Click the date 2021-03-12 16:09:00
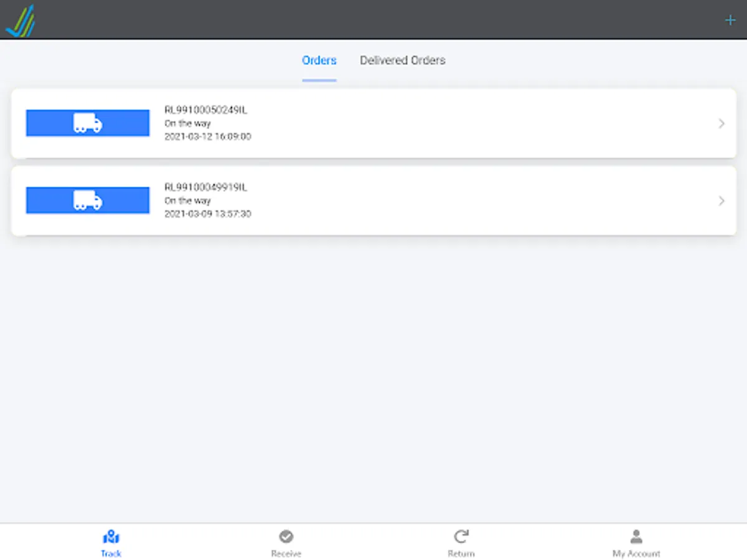The height and width of the screenshot is (560, 747). (208, 136)
